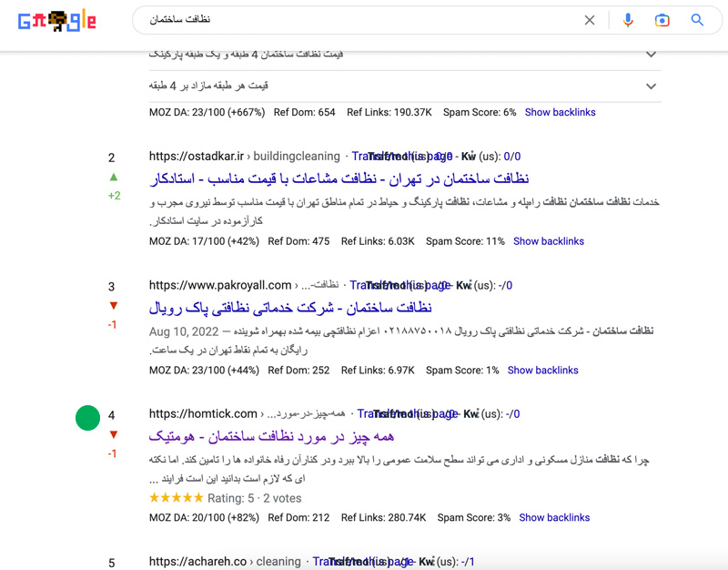Open the pakroyall.com result title link
Screen dimensions: 728x570
click(x=290, y=308)
